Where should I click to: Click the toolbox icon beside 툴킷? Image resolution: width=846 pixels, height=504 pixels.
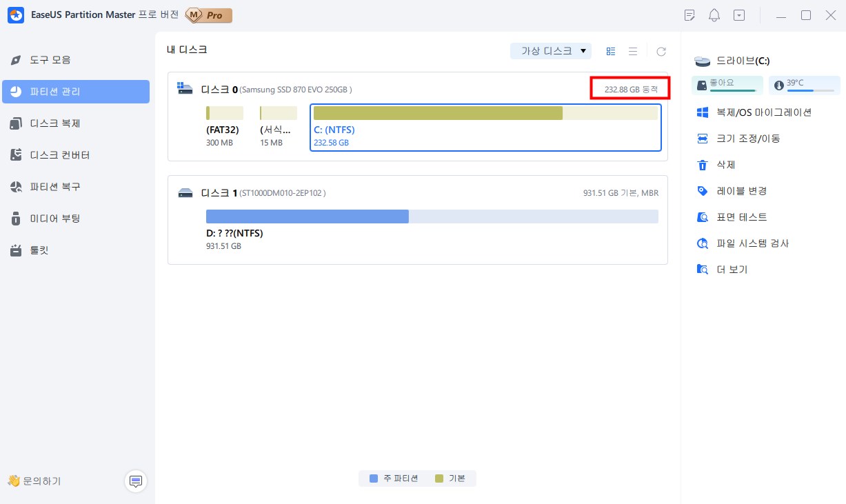[16, 250]
